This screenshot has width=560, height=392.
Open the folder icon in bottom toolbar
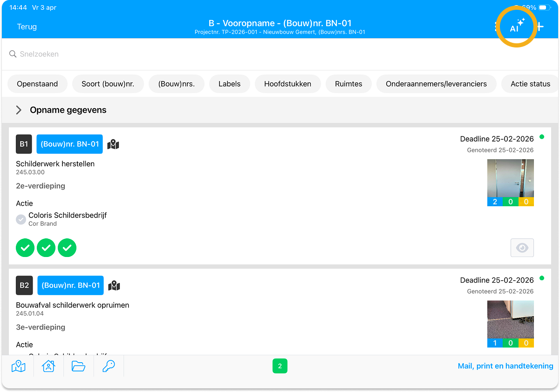pos(78,366)
